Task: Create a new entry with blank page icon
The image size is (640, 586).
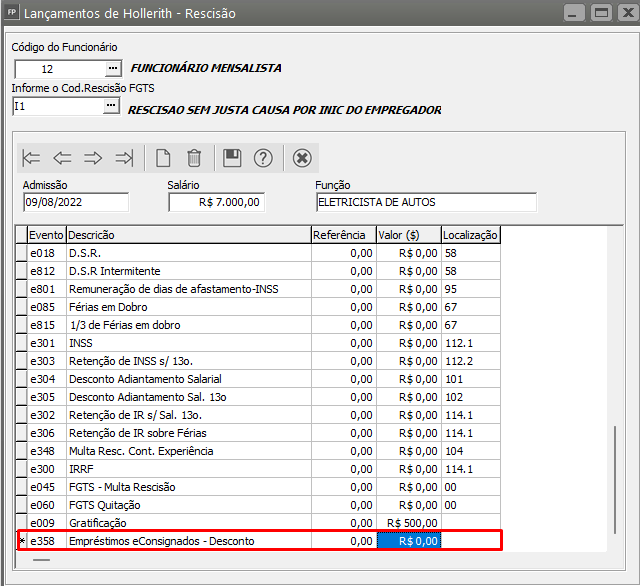Action: (x=163, y=158)
